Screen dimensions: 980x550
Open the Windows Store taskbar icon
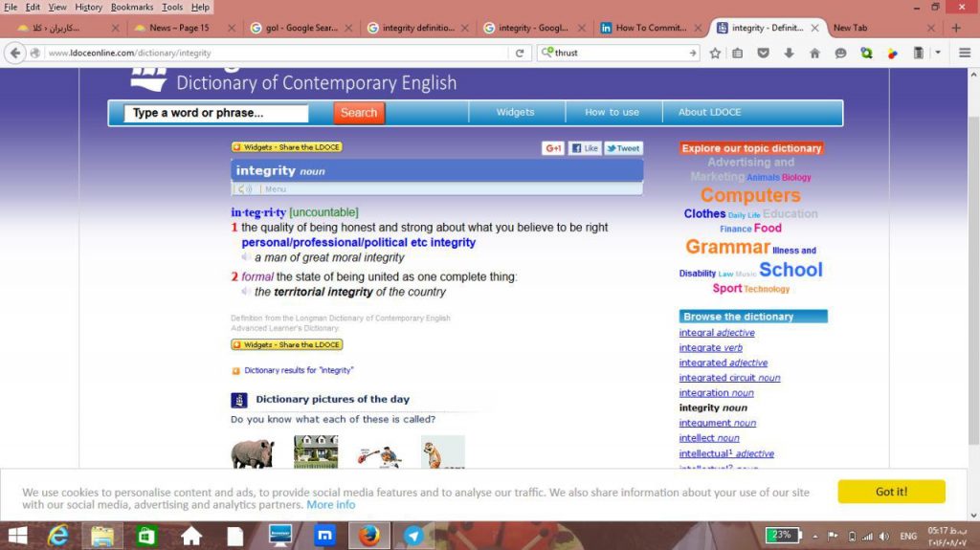tap(146, 536)
